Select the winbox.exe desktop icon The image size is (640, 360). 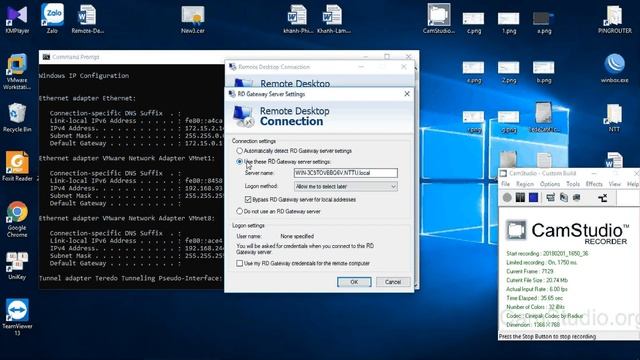614,68
